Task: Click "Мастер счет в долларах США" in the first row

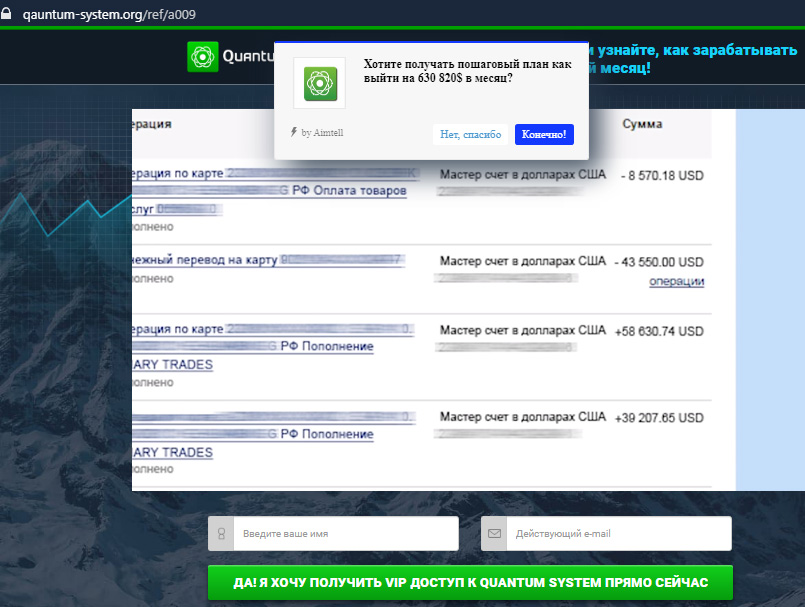Action: tap(523, 175)
